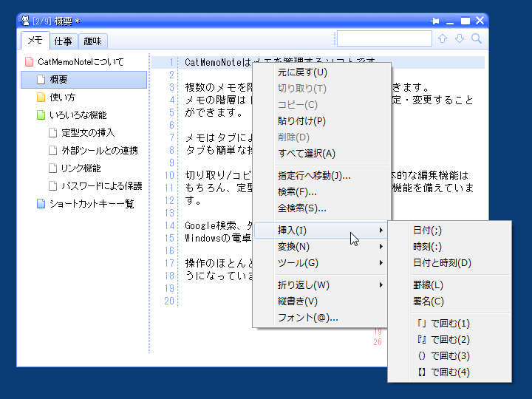Expand the 折り返し(W) submenu

pos(321,285)
